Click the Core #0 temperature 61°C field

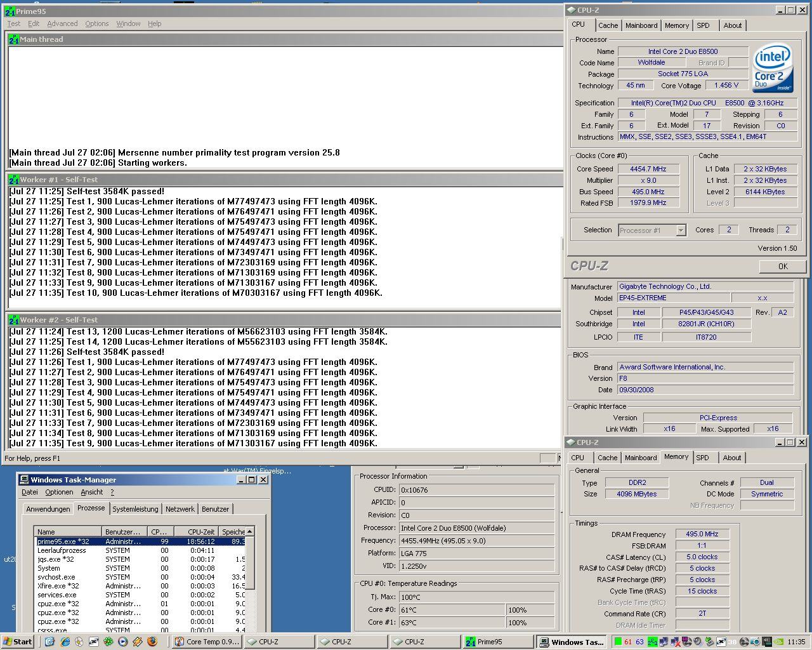(452, 610)
